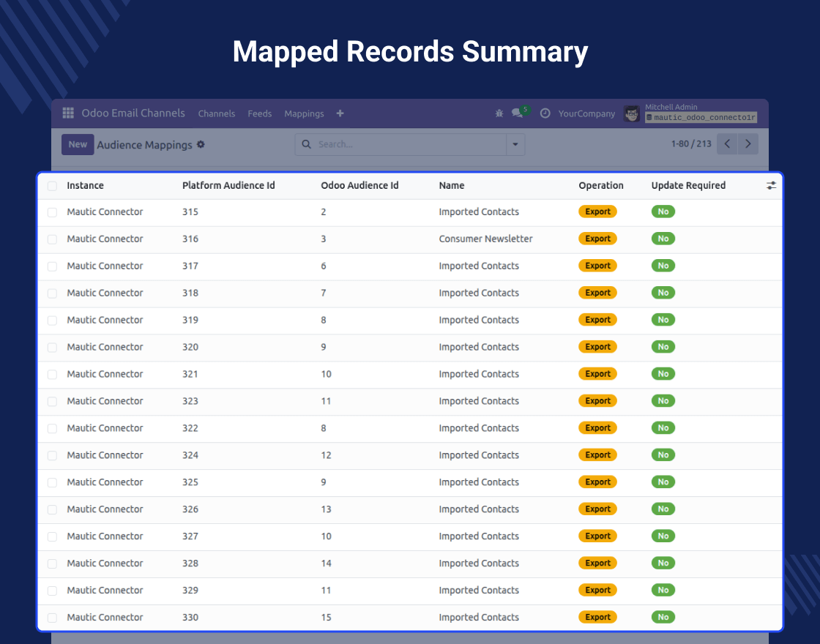Check the Consumer Newsletter row checkbox
Image resolution: width=820 pixels, height=644 pixels.
click(x=52, y=239)
